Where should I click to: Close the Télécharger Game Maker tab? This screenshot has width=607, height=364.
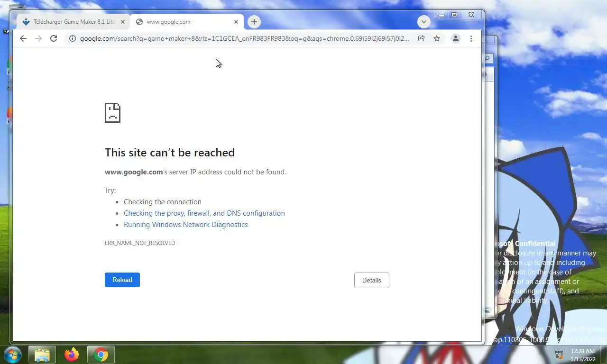[x=123, y=22]
